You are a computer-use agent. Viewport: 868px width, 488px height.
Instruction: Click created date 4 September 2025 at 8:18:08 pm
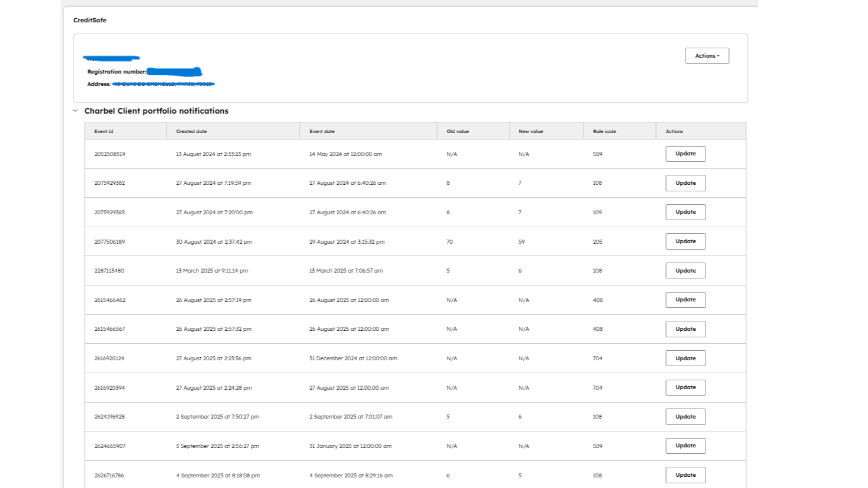click(218, 476)
